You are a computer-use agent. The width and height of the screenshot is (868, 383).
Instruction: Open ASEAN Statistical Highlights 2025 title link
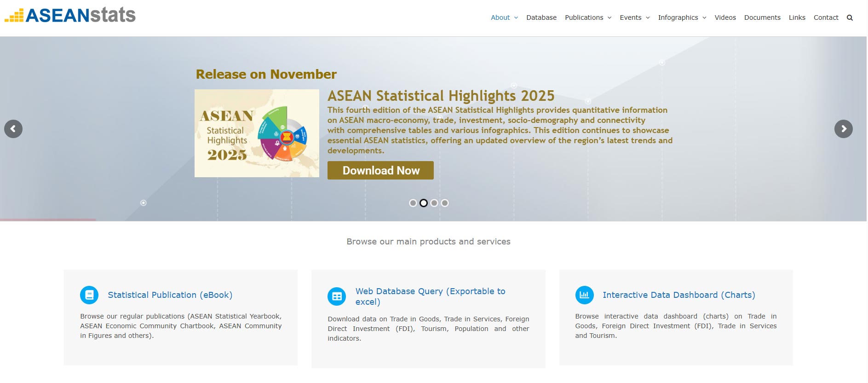441,96
